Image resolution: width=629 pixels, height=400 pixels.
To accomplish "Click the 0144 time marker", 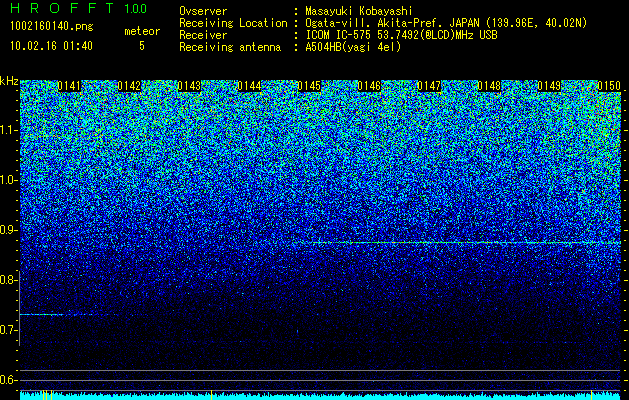I will (249, 86).
